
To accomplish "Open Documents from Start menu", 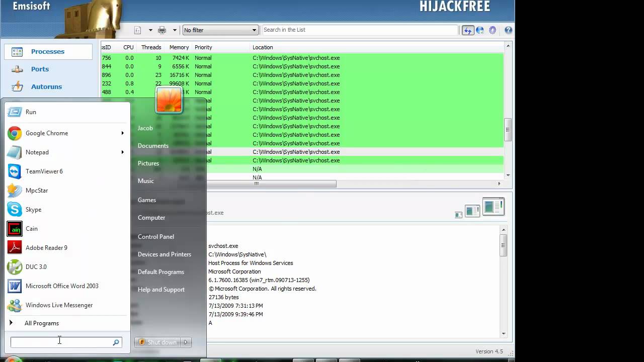I will click(x=153, y=146).
